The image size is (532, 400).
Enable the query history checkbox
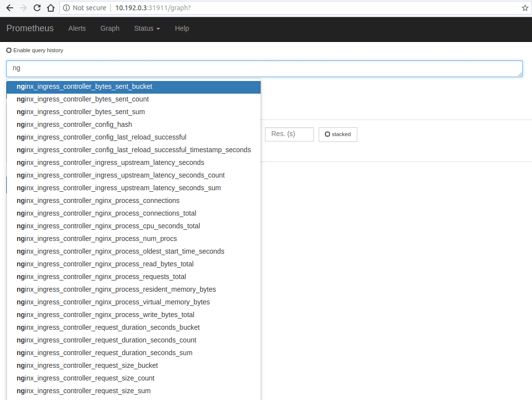[x=9, y=50]
